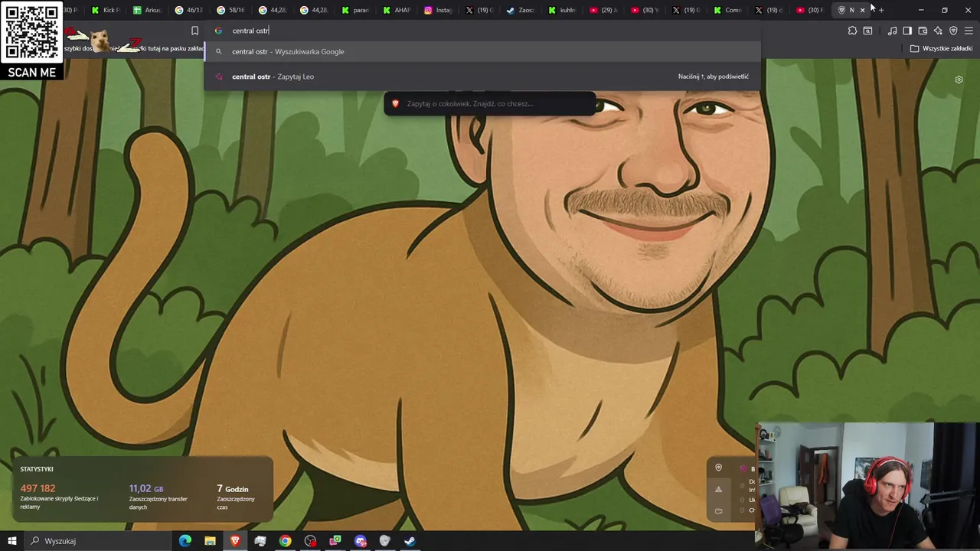
Task: Open Brave VPN shield toolbar icon
Action: 953,31
